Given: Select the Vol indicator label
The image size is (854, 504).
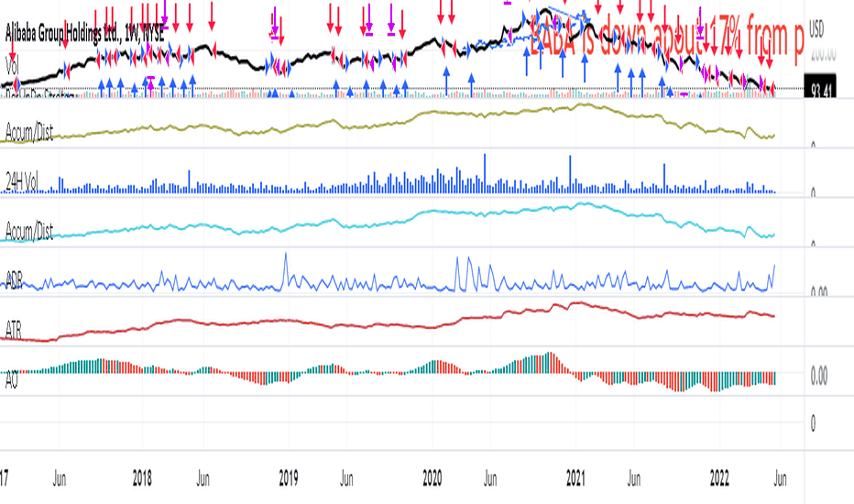Looking at the screenshot, I should point(12,66).
